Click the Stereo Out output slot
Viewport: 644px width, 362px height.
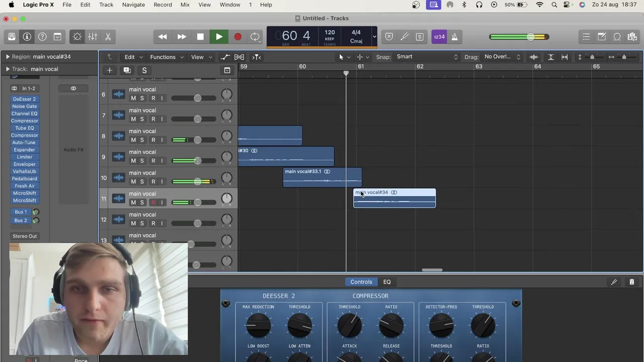[25, 236]
